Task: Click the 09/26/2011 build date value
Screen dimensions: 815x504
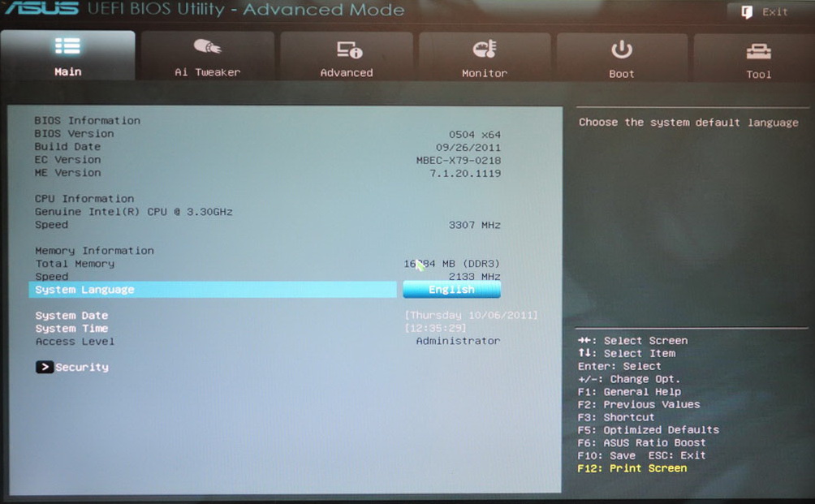Action: point(468,148)
